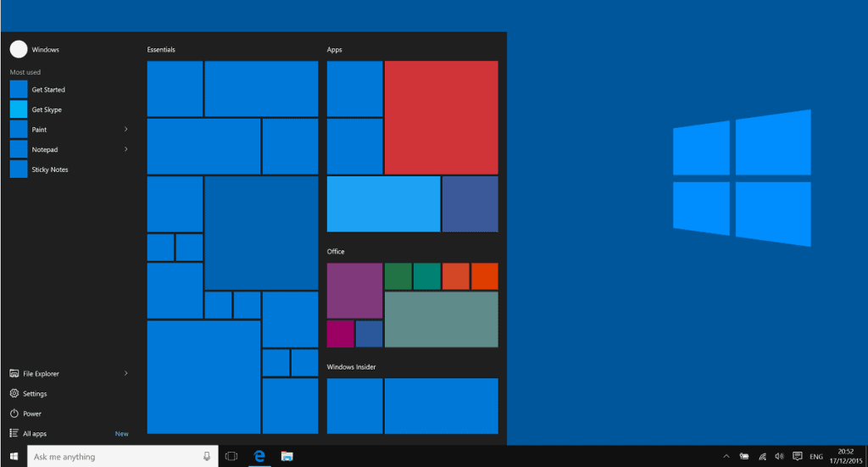Launch Microsoft Edge from taskbar
The image size is (868, 467).
(259, 457)
